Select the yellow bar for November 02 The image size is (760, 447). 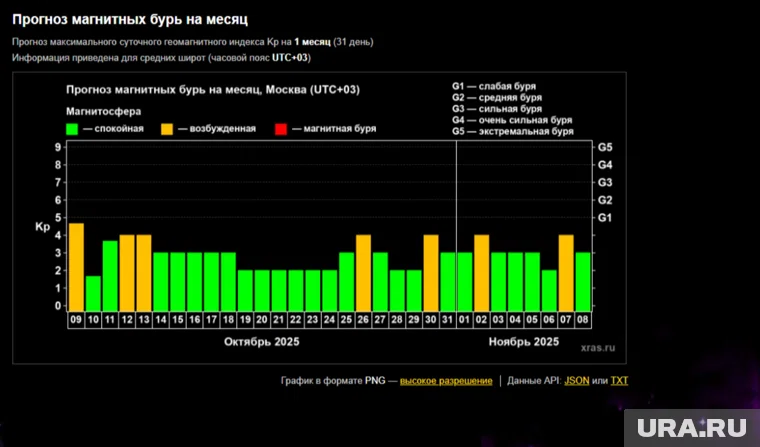[x=482, y=272]
